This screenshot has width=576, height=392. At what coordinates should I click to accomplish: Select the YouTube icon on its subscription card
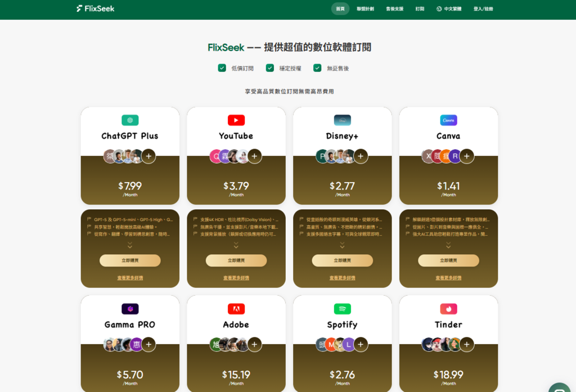pyautogui.click(x=236, y=120)
